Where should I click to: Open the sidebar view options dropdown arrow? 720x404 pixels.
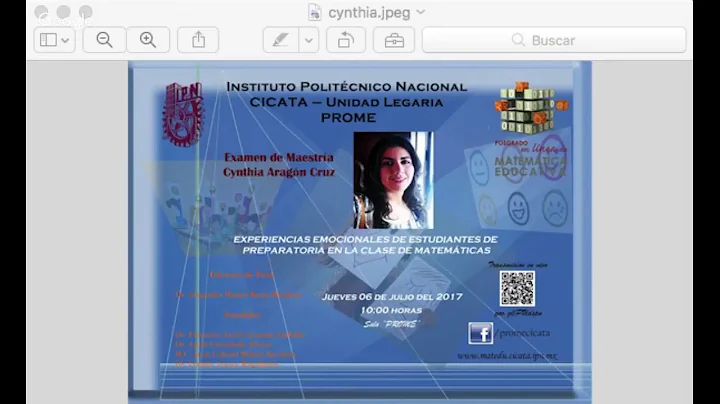coord(66,40)
